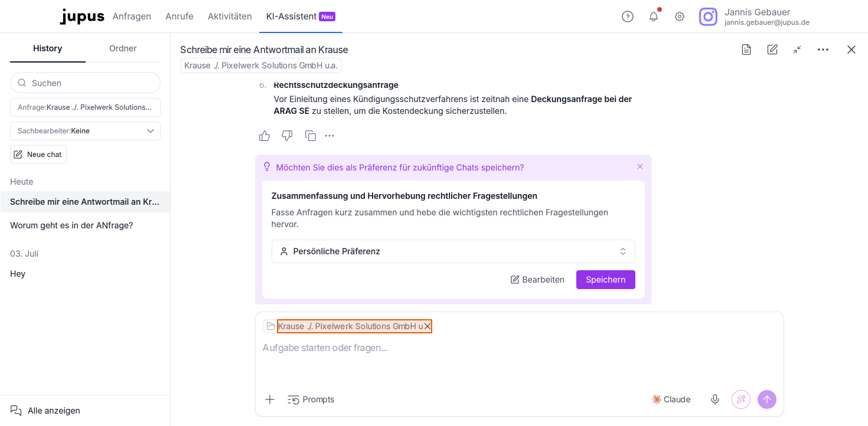Click the 'Rechtsschutzdeckungsanfrage' heading
This screenshot has height=426, width=868.
[x=336, y=85]
